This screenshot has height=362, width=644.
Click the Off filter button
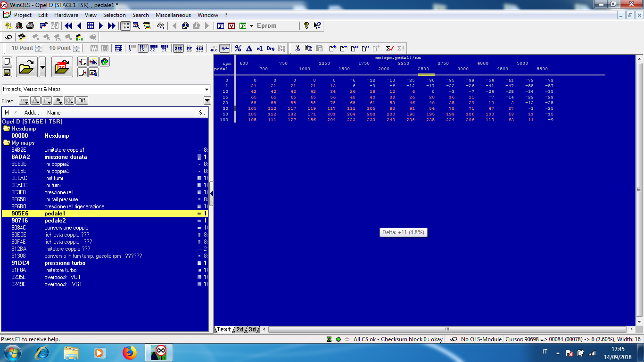point(82,100)
